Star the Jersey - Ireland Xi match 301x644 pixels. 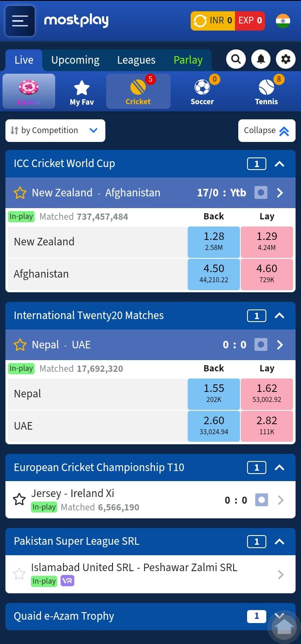click(19, 500)
